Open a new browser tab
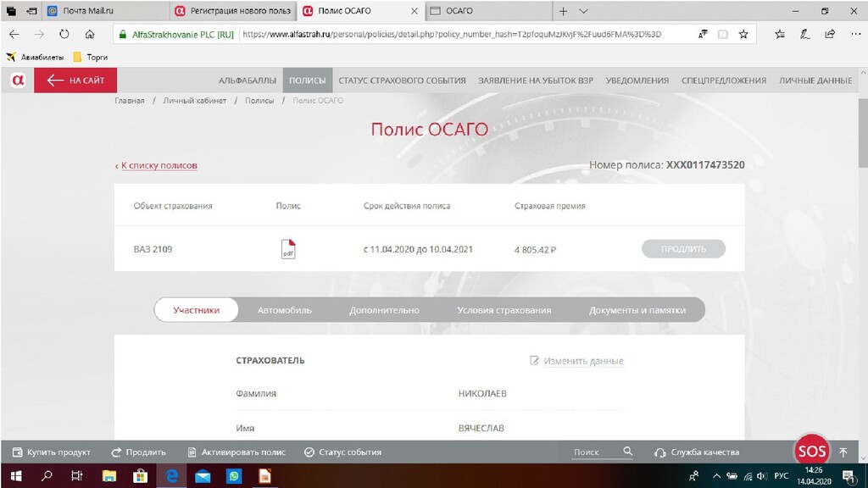Viewport: 868px width, 488px height. (563, 11)
